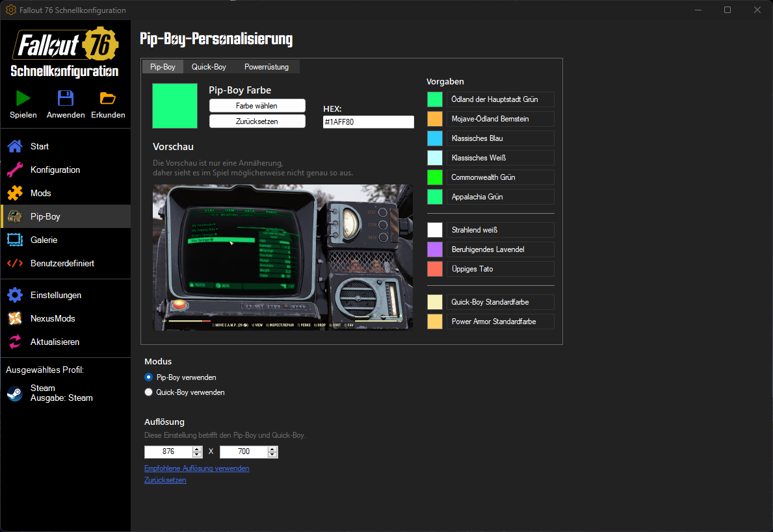The height and width of the screenshot is (532, 773).
Task: Click the HEX color input field
Action: (x=368, y=121)
